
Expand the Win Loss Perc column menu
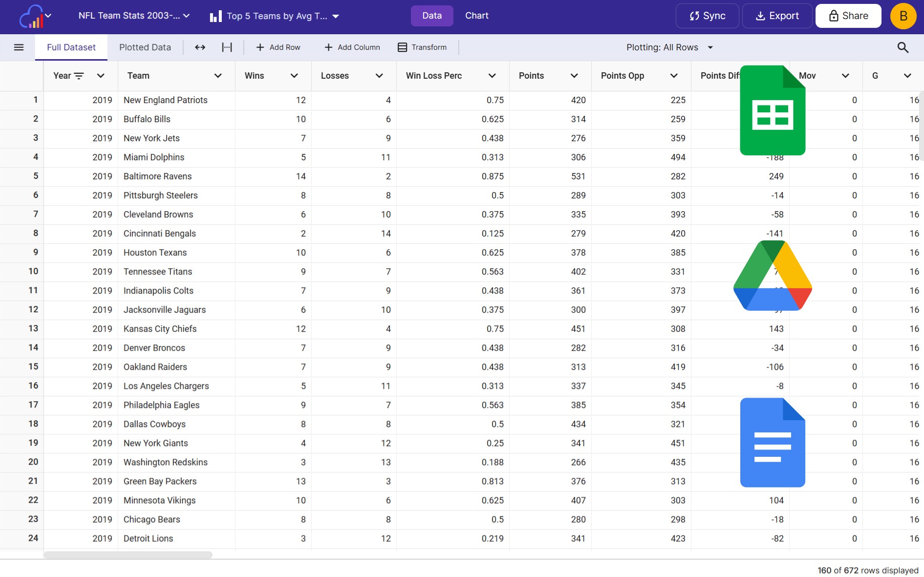pyautogui.click(x=492, y=76)
